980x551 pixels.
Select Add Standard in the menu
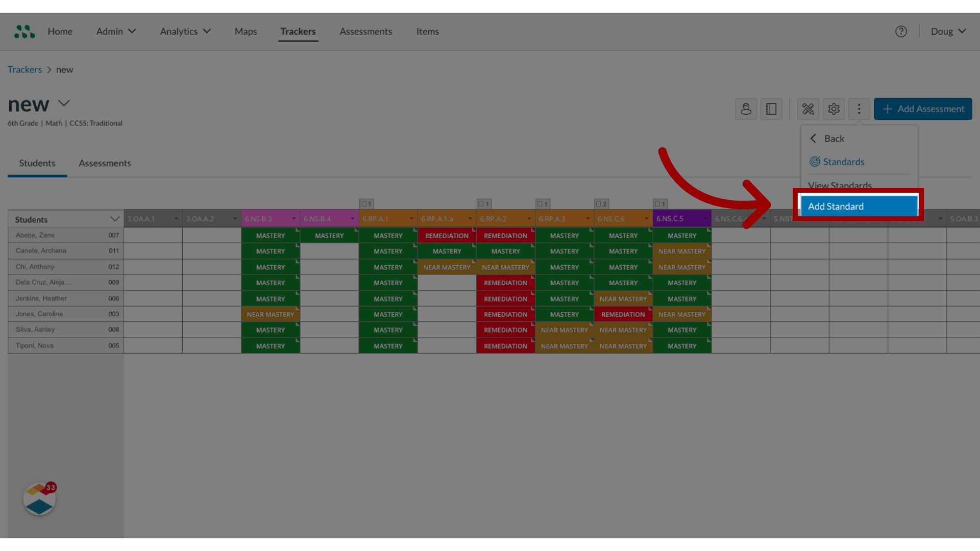pos(859,206)
